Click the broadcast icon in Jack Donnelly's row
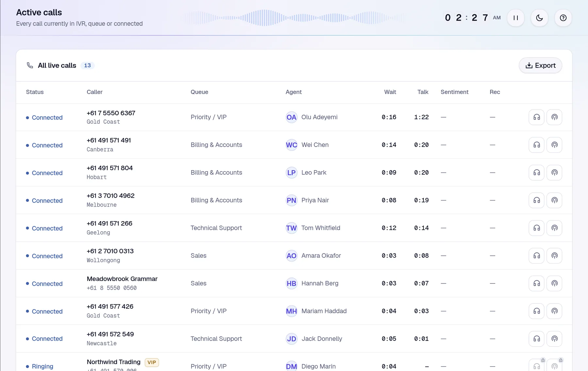 pyautogui.click(x=554, y=339)
